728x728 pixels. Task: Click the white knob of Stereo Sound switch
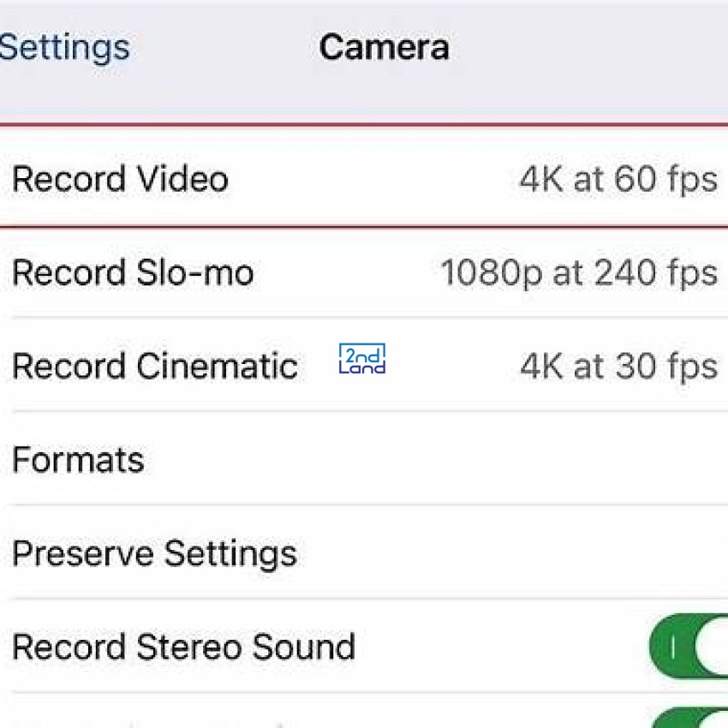pos(711,647)
